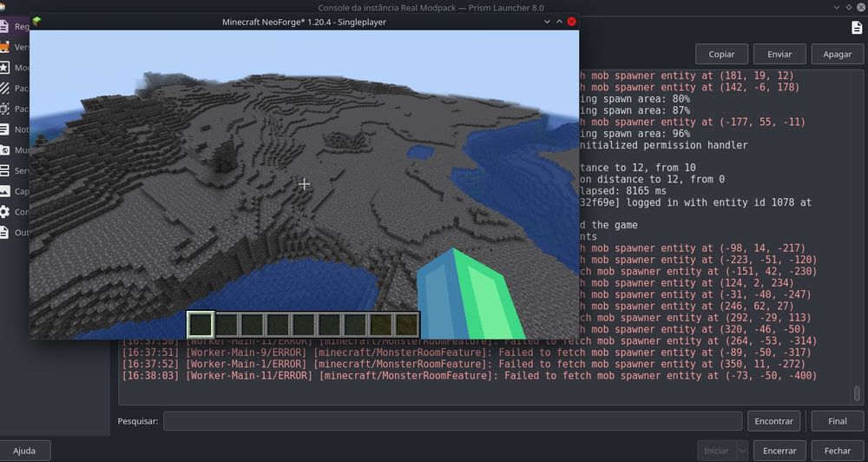Open the Mundos worlds page icon
The image size is (868, 462).
pyautogui.click(x=4, y=149)
